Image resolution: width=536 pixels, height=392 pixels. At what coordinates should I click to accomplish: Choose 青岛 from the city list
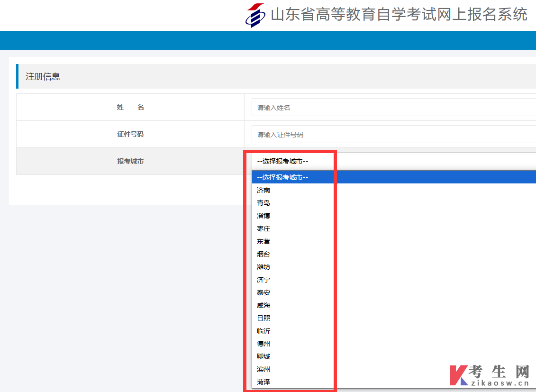(394, 203)
